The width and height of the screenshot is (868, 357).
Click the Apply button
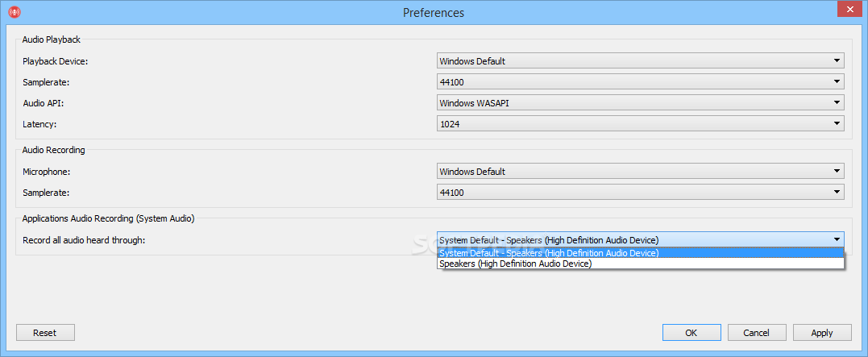pyautogui.click(x=822, y=333)
